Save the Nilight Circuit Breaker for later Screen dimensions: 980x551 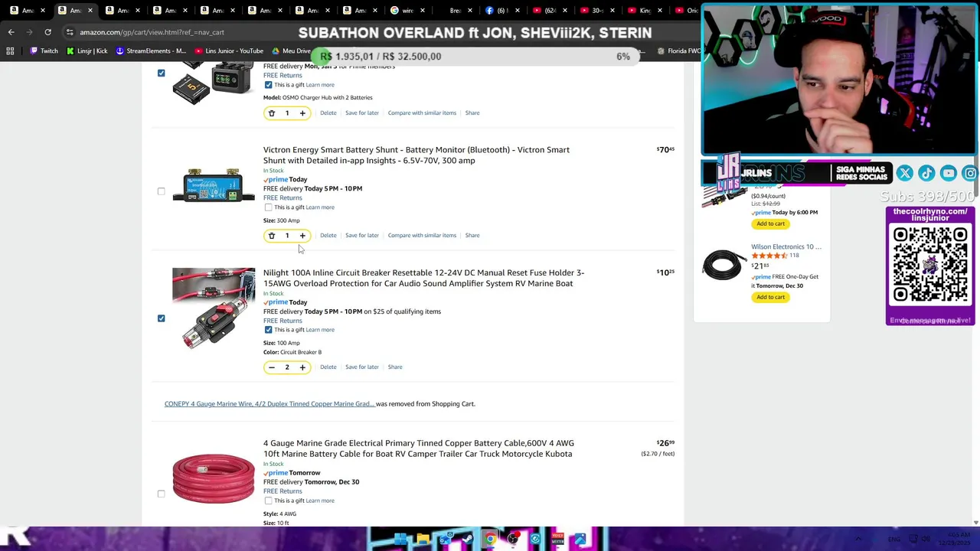coord(362,367)
